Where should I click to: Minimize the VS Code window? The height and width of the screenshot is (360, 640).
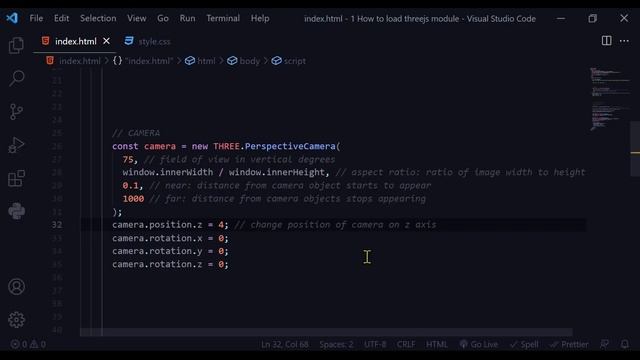(x=561, y=18)
